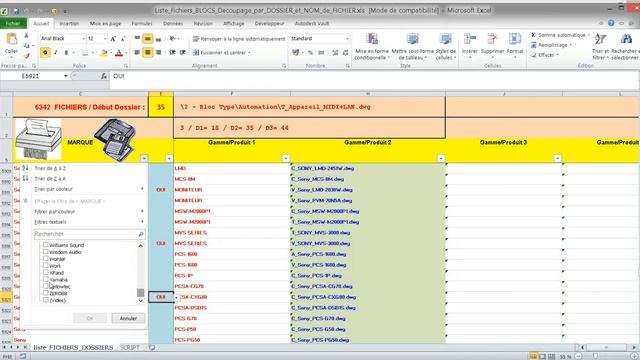The height and width of the screenshot is (360, 640).
Task: Open the Fichier tab
Action: 13,24
